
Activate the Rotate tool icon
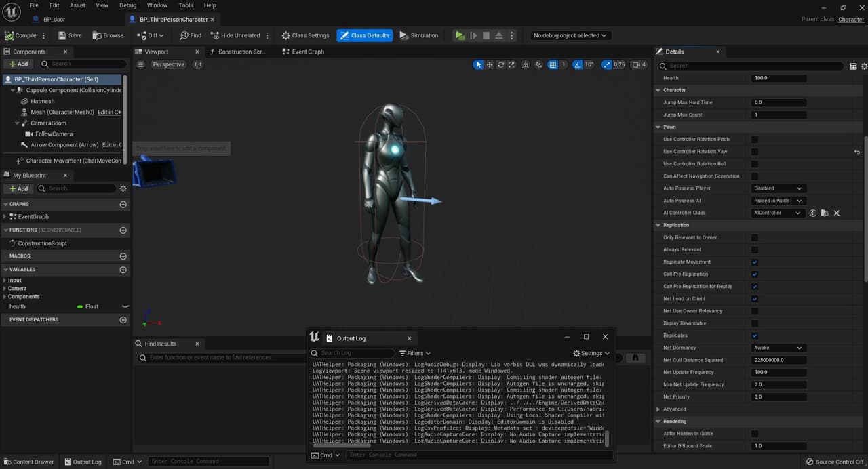point(501,64)
